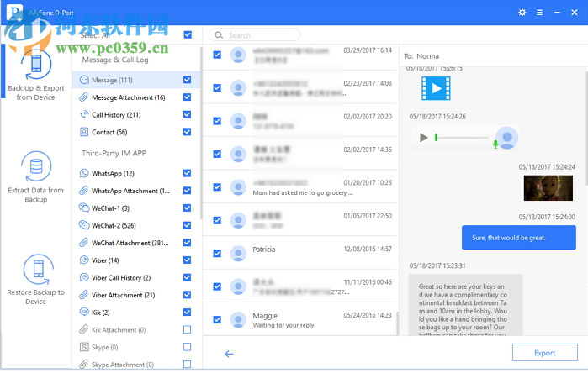
Task: Click the Message Attachment paperclip icon
Action: pos(83,97)
